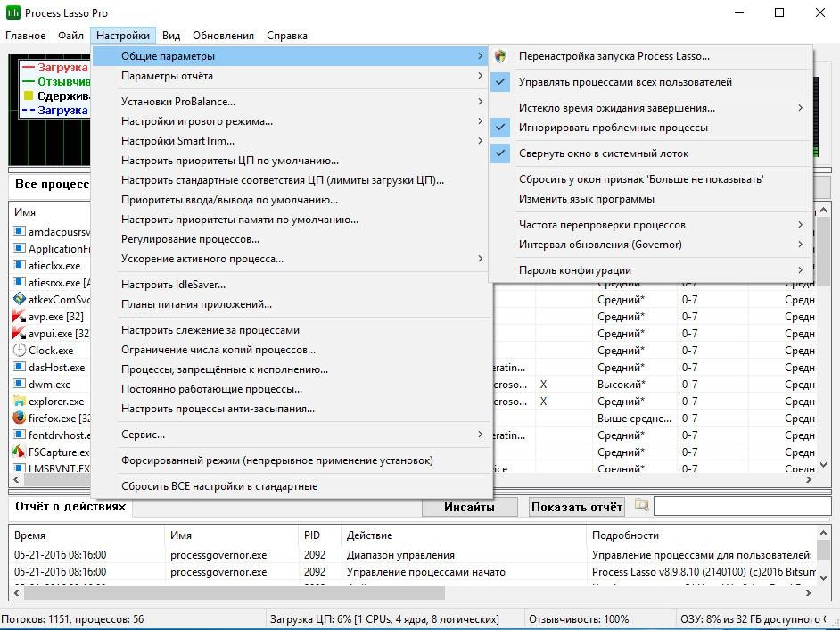The height and width of the screenshot is (630, 840).
Task: Click the Process Lasso app icon in title bar
Action: [x=12, y=12]
